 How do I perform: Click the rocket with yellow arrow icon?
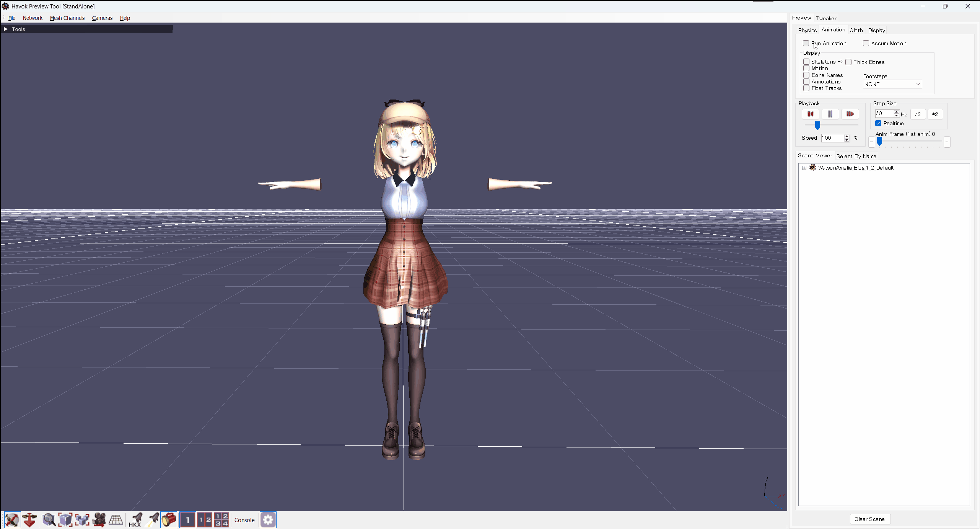click(x=153, y=520)
